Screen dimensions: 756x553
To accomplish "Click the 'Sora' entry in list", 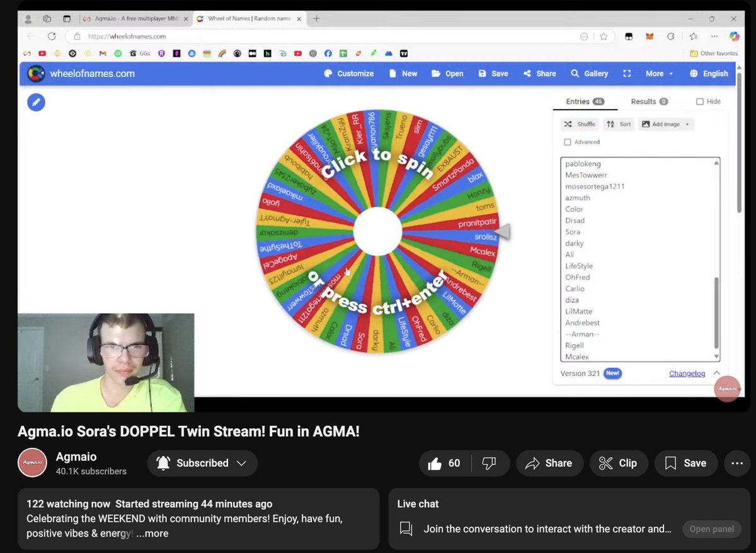I will pyautogui.click(x=573, y=232).
